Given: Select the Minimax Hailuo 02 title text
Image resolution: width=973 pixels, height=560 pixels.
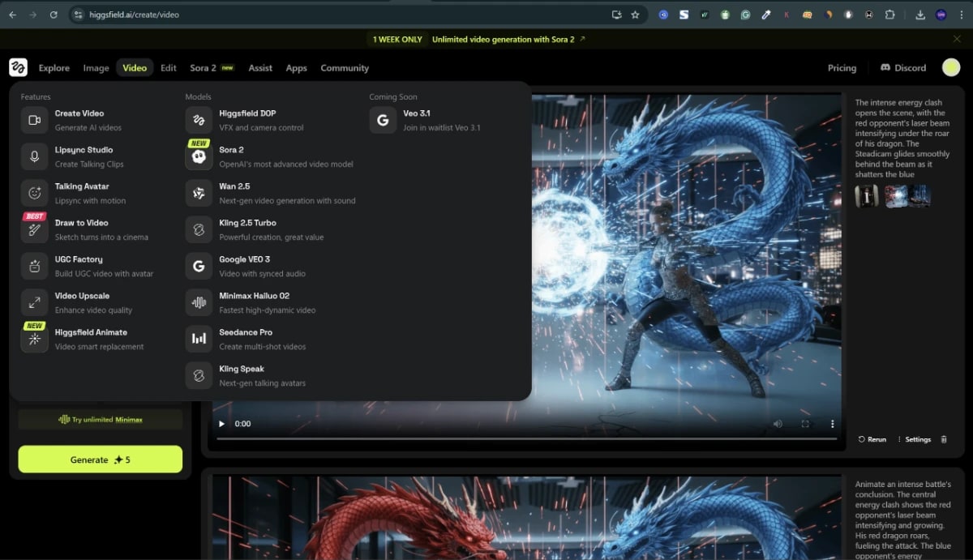Looking at the screenshot, I should click(254, 296).
